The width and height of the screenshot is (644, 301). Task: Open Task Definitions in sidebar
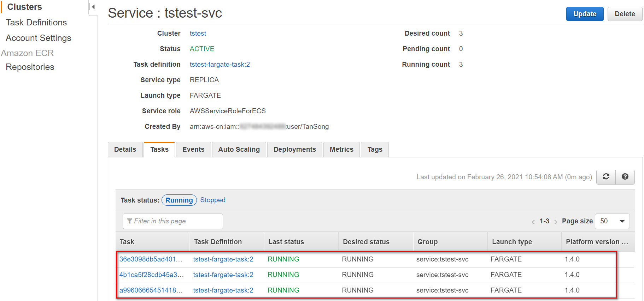[36, 22]
